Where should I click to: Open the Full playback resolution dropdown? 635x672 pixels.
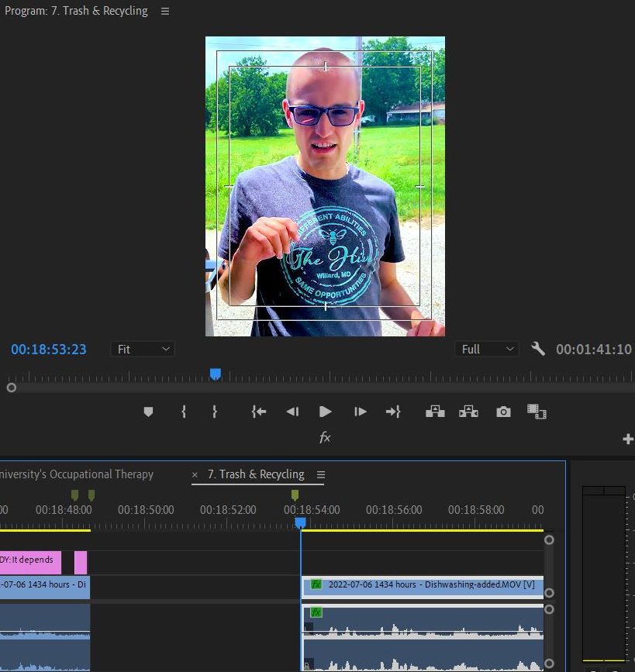pos(487,350)
